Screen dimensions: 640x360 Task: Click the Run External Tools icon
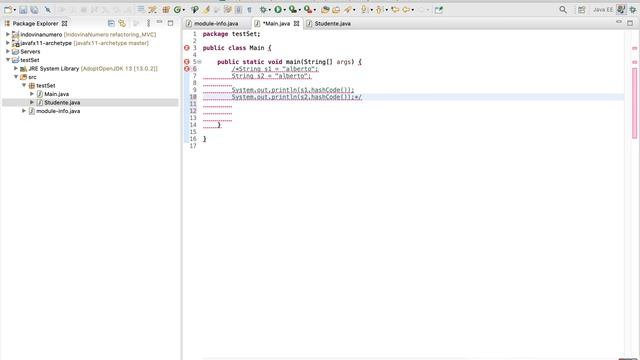308,9
